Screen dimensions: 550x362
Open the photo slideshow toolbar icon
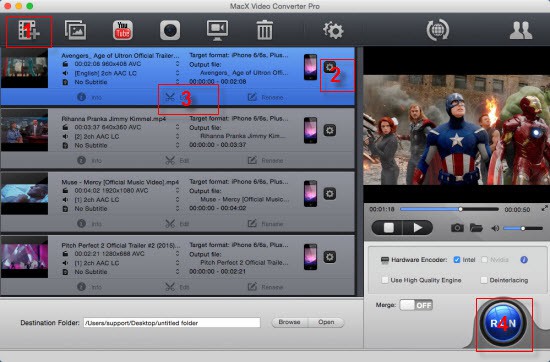(75, 30)
